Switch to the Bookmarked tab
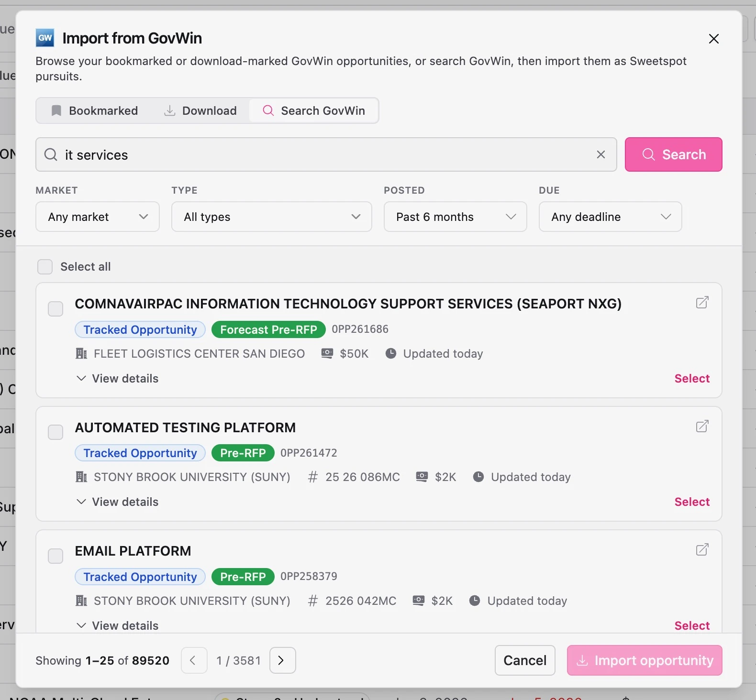This screenshot has width=756, height=700. tap(94, 110)
